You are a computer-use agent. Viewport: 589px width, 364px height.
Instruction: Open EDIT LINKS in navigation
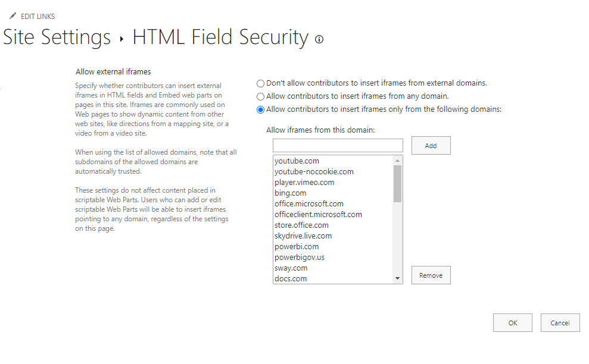38,17
